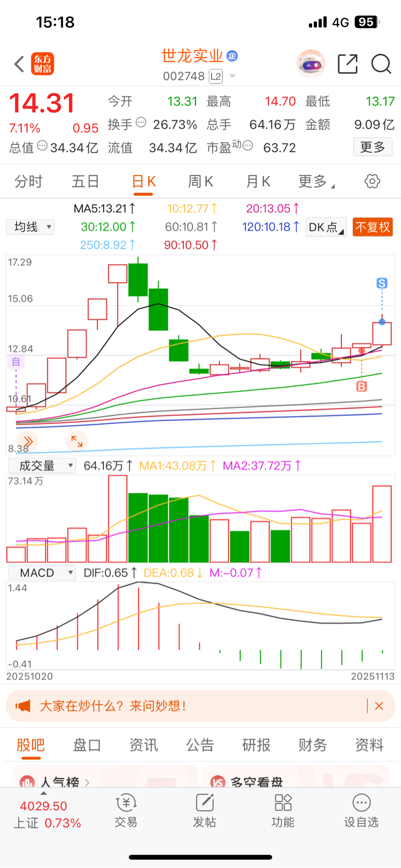The height and width of the screenshot is (868, 401).
Task: Tap the purple 自 marker on chart
Action: click(16, 362)
